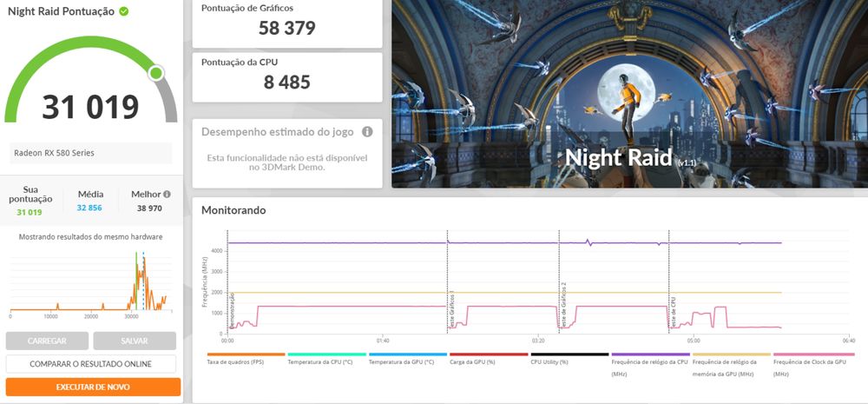Viewport: 868px width, 404px height.
Task: Click the Monitorando heading
Action: pos(233,210)
